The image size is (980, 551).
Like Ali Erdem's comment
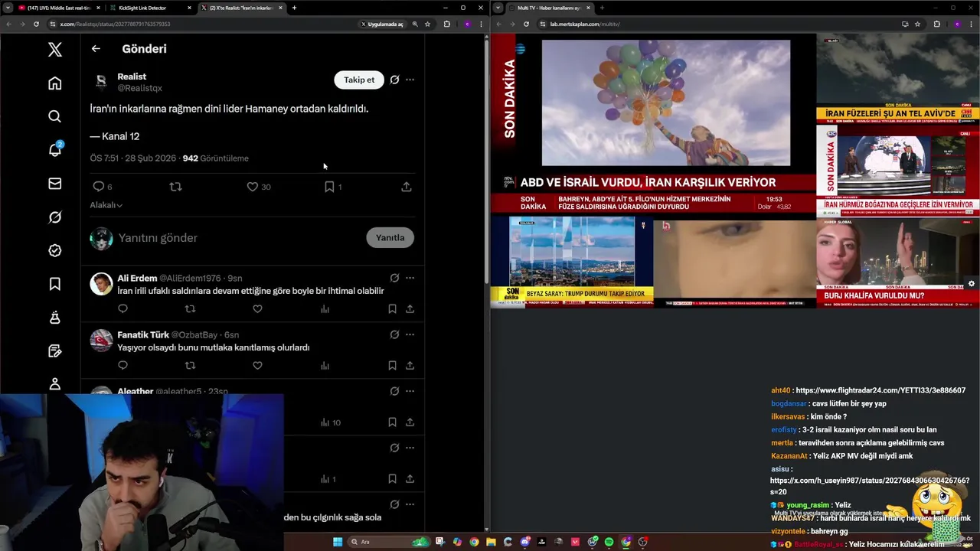click(257, 309)
